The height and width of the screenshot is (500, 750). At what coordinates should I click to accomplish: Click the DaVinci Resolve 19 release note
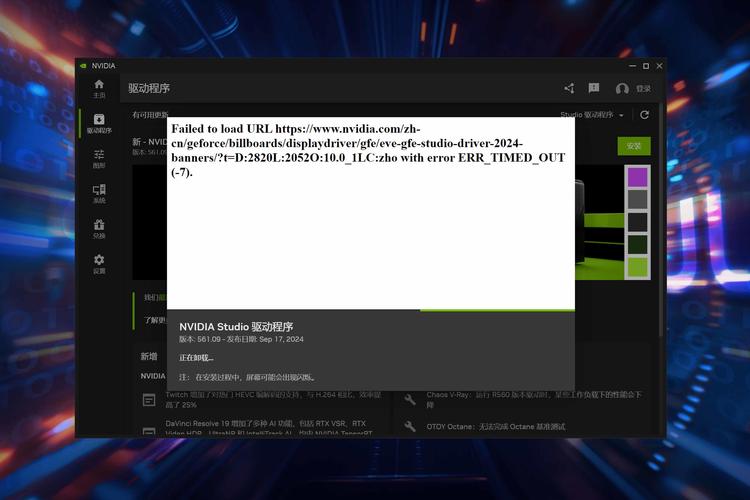269,428
